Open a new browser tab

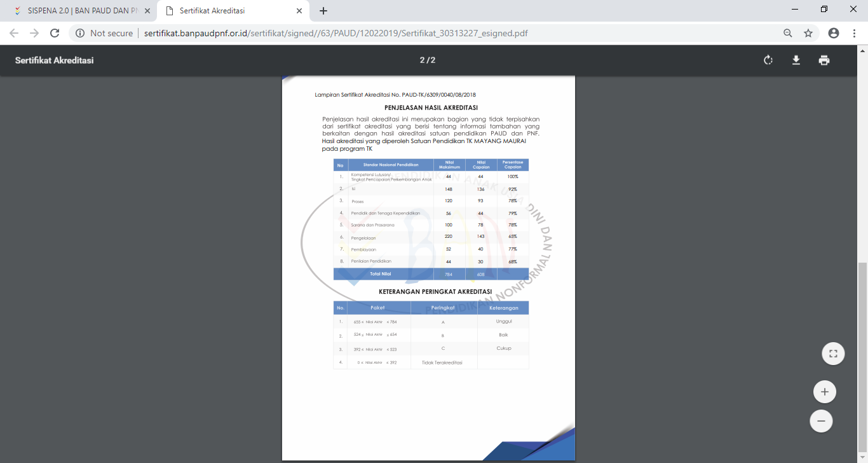click(323, 11)
